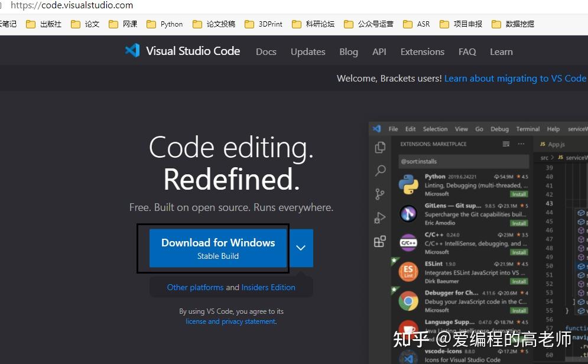Open license and privacy statement link
Screen dimensions: 588x364
pos(231,321)
